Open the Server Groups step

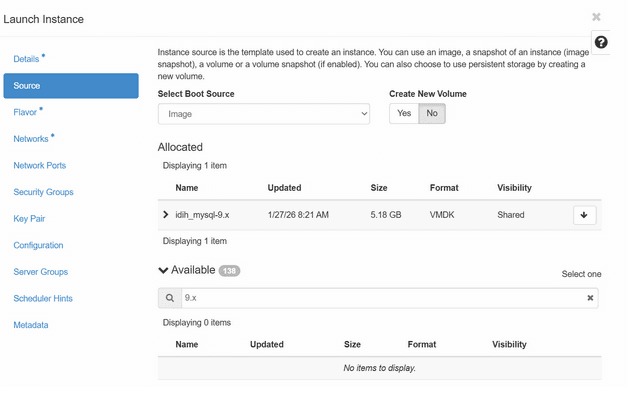coord(41,272)
